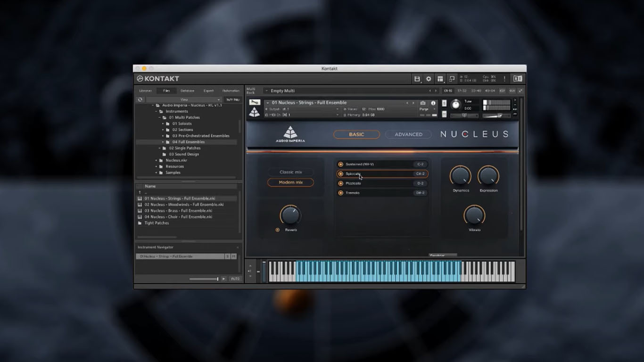
Task: Expand the Samples folder
Action: (x=156, y=173)
